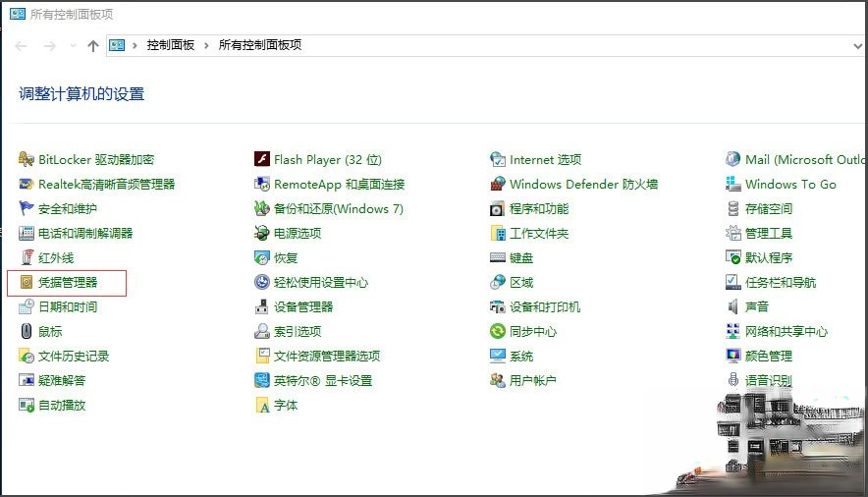Image resolution: width=868 pixels, height=497 pixels.
Task: Open the 文件历史记录 icon
Action: click(x=26, y=356)
